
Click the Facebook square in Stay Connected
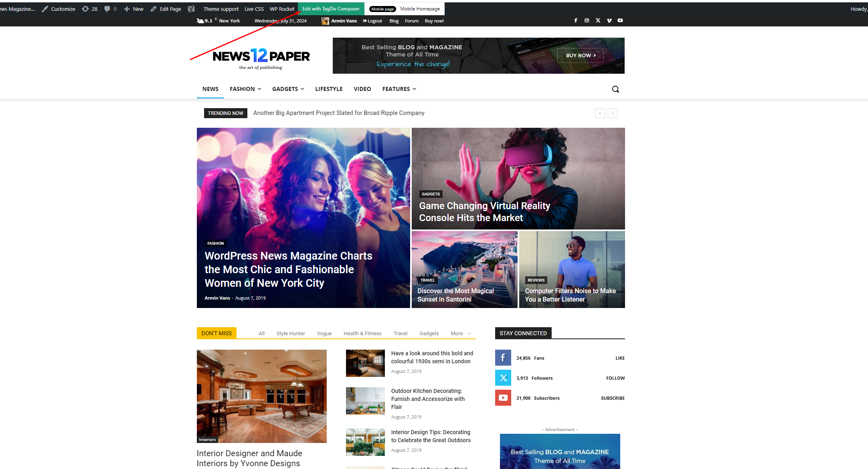click(503, 358)
